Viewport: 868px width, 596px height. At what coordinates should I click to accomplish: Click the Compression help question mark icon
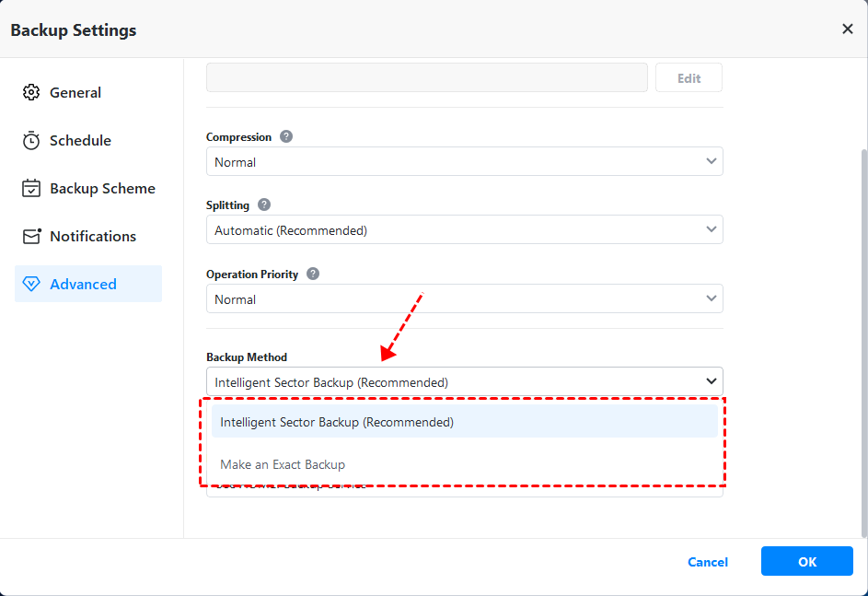coord(286,136)
